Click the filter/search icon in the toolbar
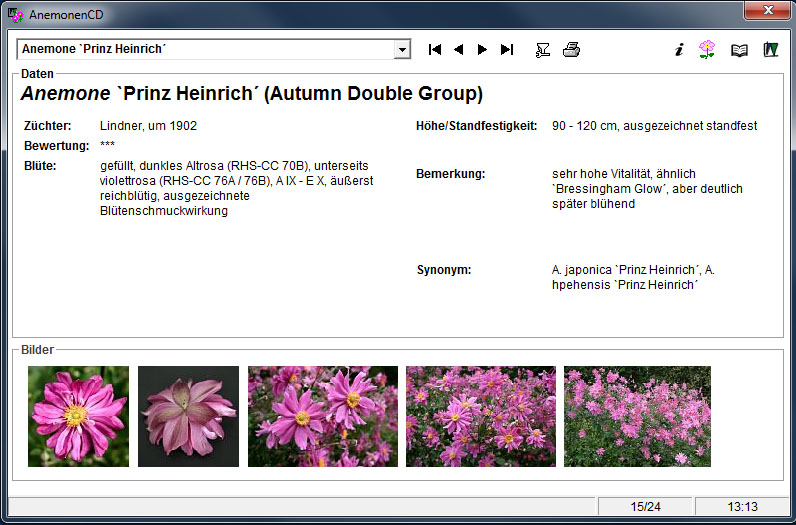 (x=543, y=49)
